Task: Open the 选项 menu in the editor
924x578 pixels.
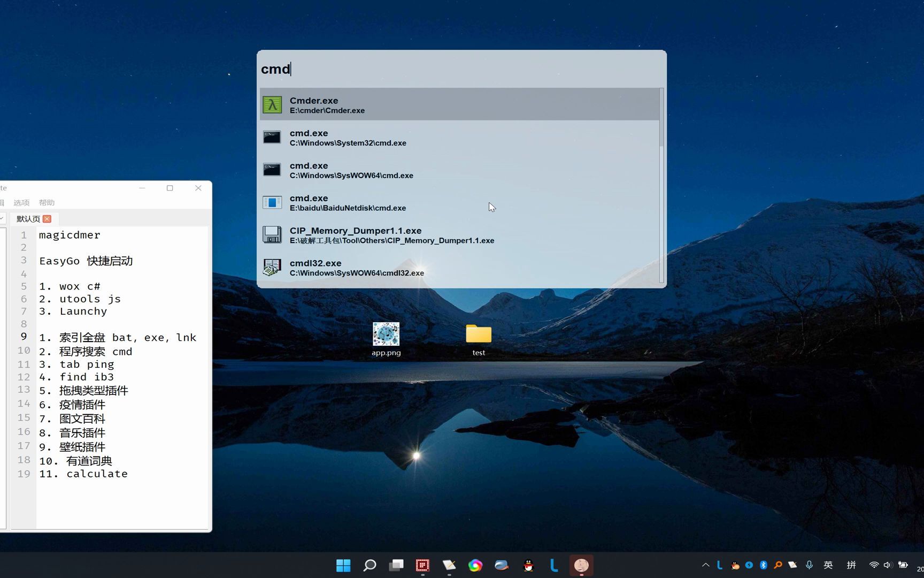Action: 21,203
